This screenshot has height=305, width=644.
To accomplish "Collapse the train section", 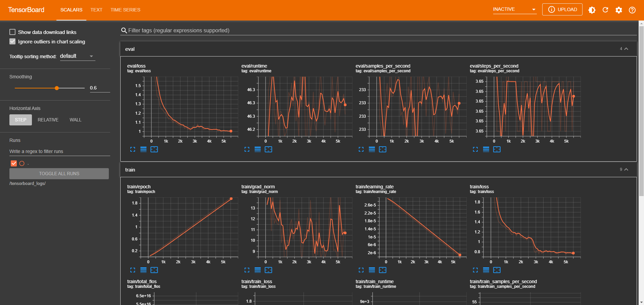I will pos(626,169).
